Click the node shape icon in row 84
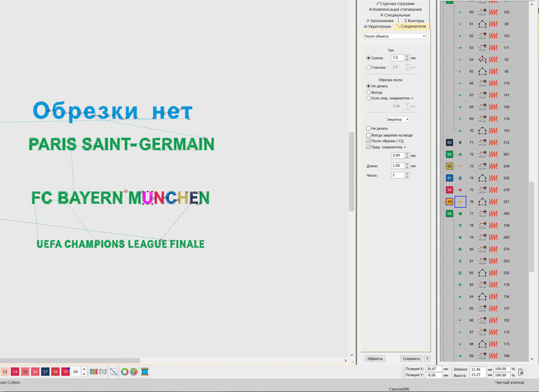 click(482, 296)
